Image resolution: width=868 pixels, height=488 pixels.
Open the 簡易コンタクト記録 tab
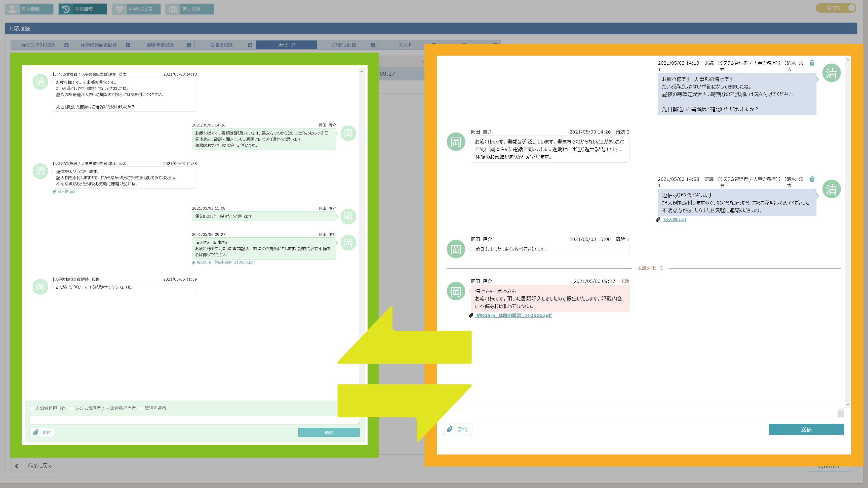[37, 45]
